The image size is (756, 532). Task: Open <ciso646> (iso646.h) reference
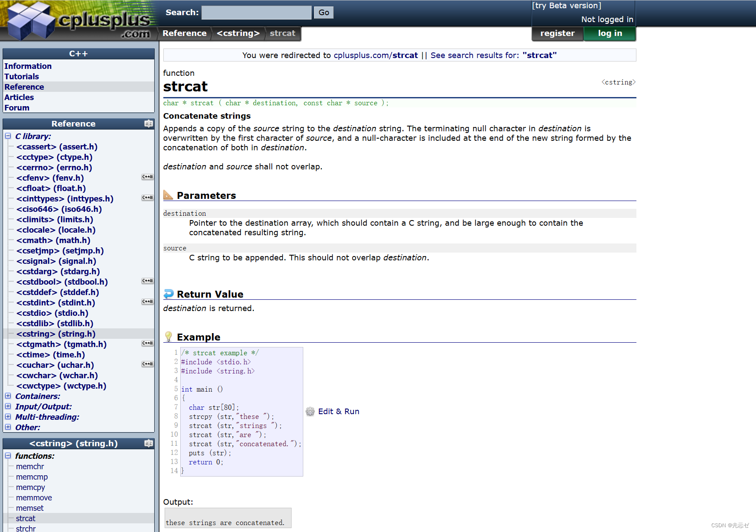click(x=59, y=209)
